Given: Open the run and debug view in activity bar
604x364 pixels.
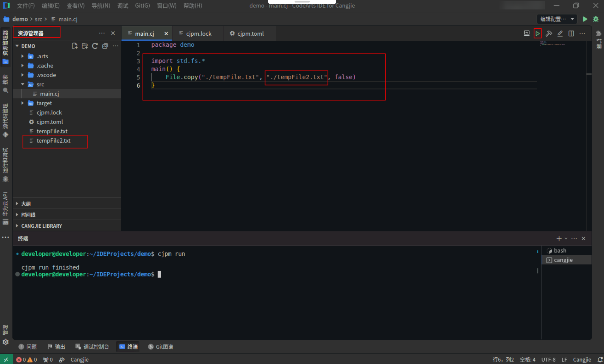Looking at the screenshot, I should pos(5,165).
